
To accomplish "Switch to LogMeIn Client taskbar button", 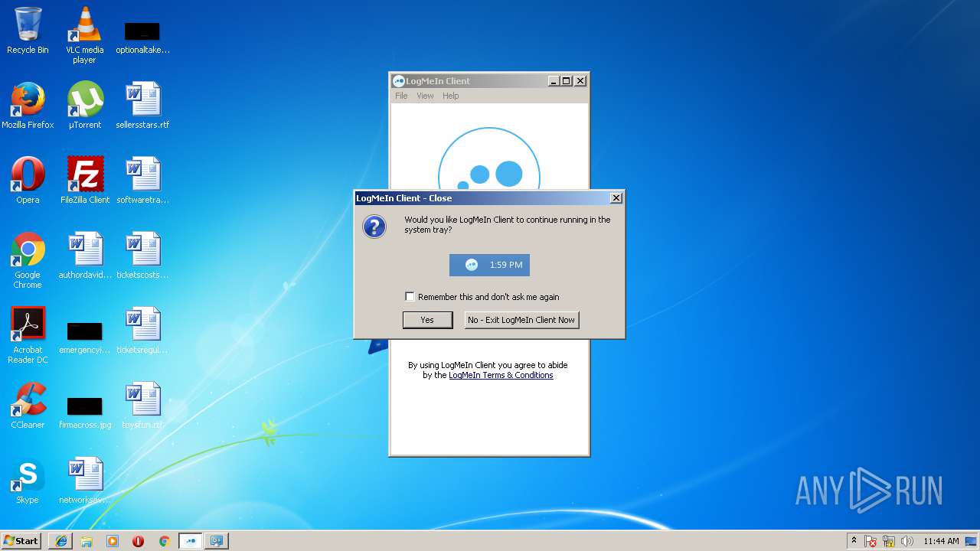I will 191,541.
